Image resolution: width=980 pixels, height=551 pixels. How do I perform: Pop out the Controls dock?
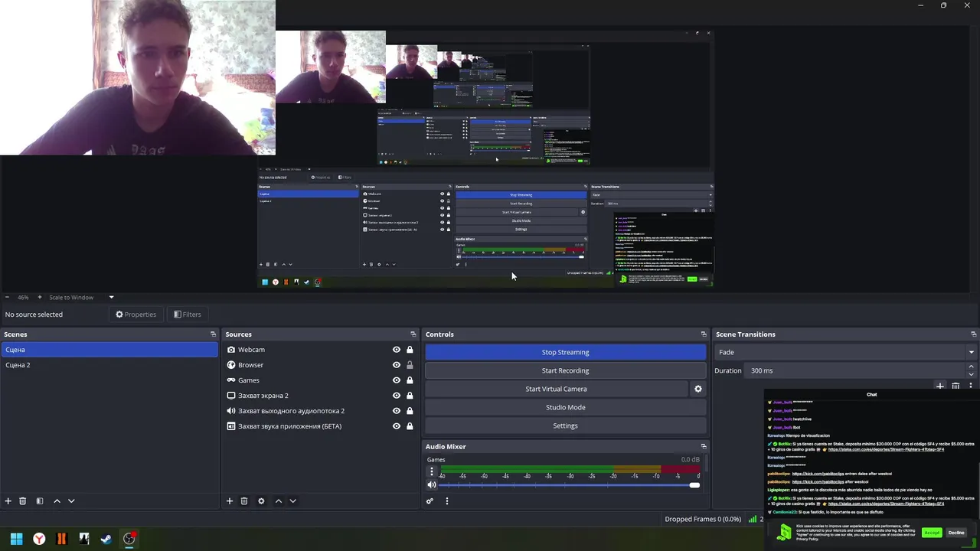pyautogui.click(x=704, y=334)
